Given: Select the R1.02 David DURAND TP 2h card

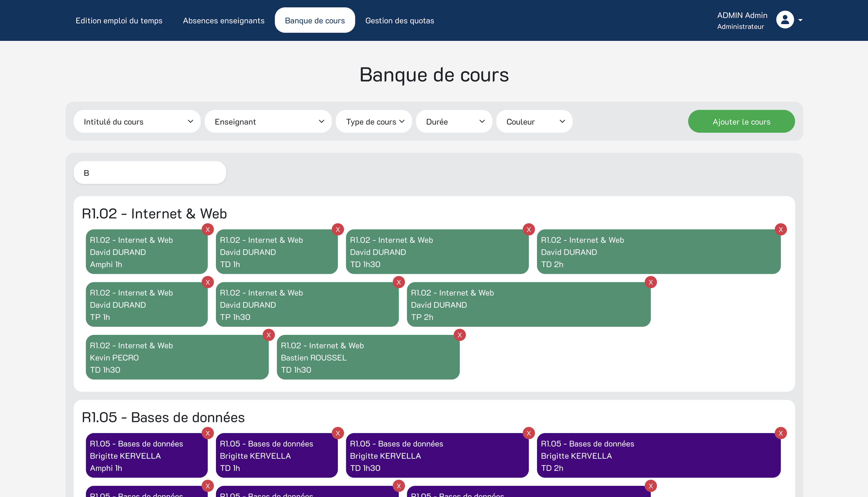Looking at the screenshot, I should (x=528, y=305).
